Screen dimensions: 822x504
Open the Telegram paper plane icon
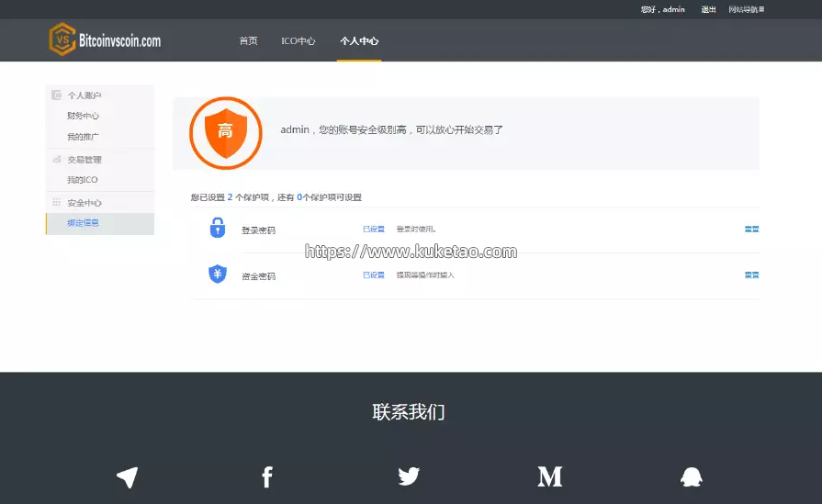click(x=128, y=476)
